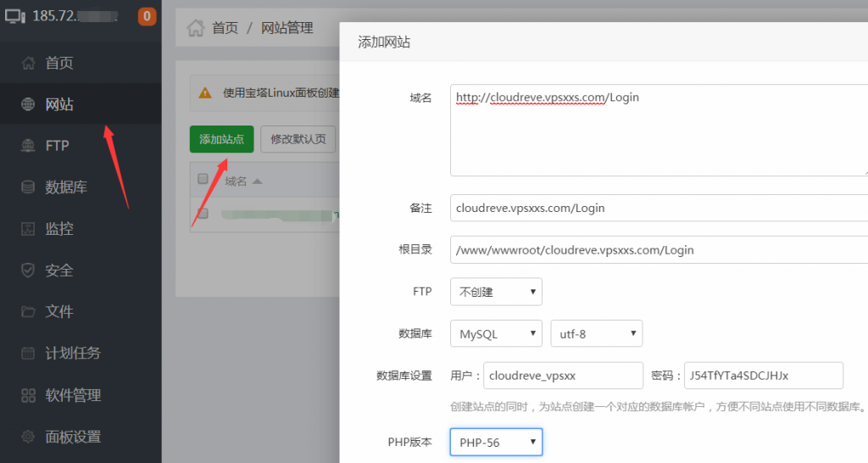This screenshot has height=463, width=868.
Task: Sort by the 域名 column arrow
Action: pyautogui.click(x=257, y=181)
